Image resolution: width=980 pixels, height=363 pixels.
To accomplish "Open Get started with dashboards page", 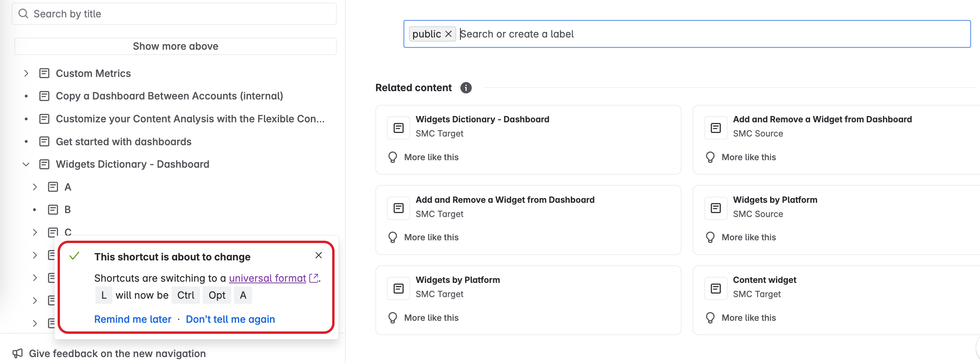I will [x=123, y=142].
